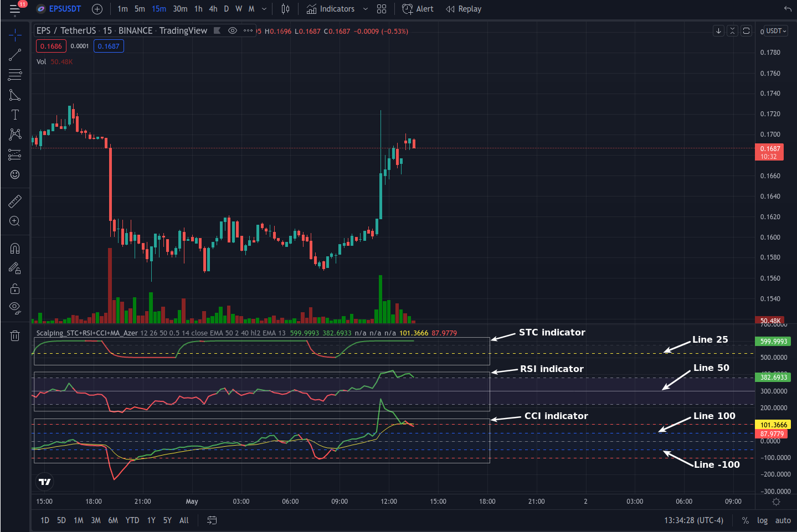Hide the indicator using the legend eye
The width and height of the screenshot is (797, 532).
click(x=232, y=30)
